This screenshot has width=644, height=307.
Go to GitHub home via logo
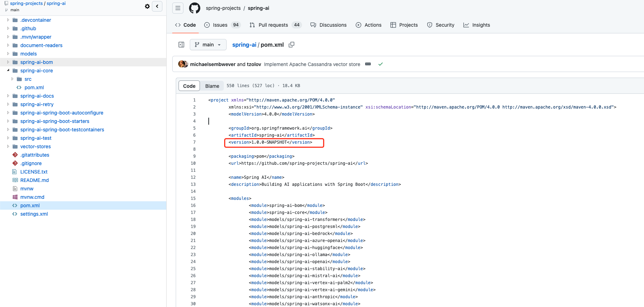[x=195, y=8]
